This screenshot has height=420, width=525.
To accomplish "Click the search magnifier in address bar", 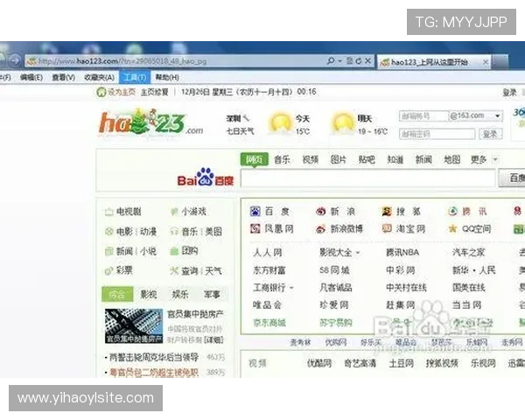I will tap(331, 60).
